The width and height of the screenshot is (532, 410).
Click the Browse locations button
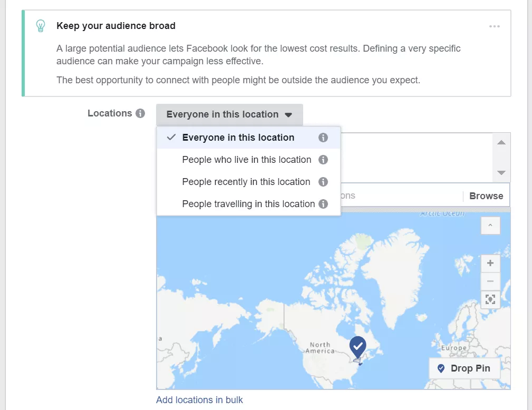486,196
